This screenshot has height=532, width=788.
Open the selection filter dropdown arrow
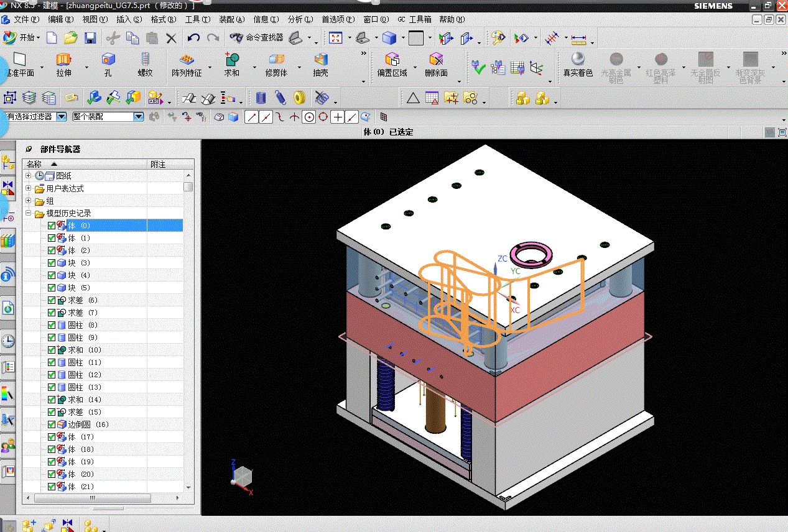[62, 116]
